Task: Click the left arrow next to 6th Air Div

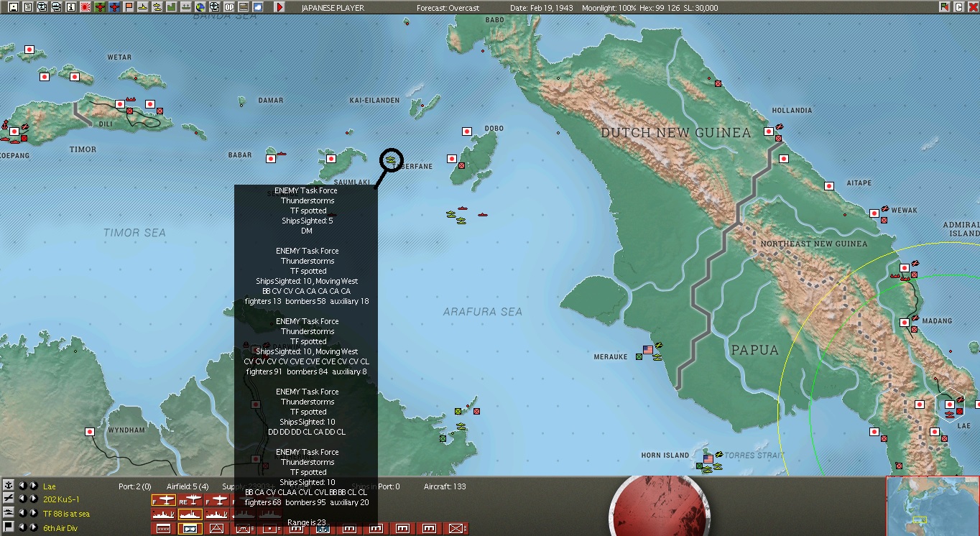Action: point(22,527)
